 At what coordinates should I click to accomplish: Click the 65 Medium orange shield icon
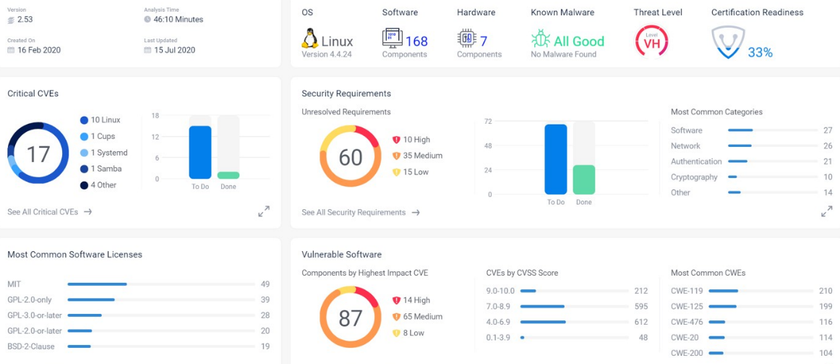coord(396,317)
